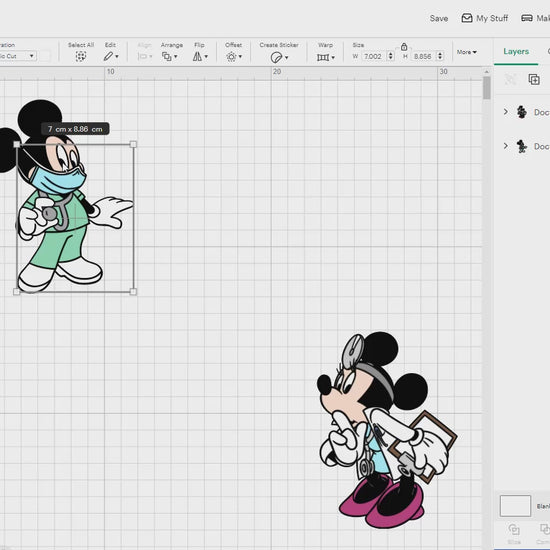Click the ruler mark labeled 30
The height and width of the screenshot is (550, 550).
click(x=443, y=72)
